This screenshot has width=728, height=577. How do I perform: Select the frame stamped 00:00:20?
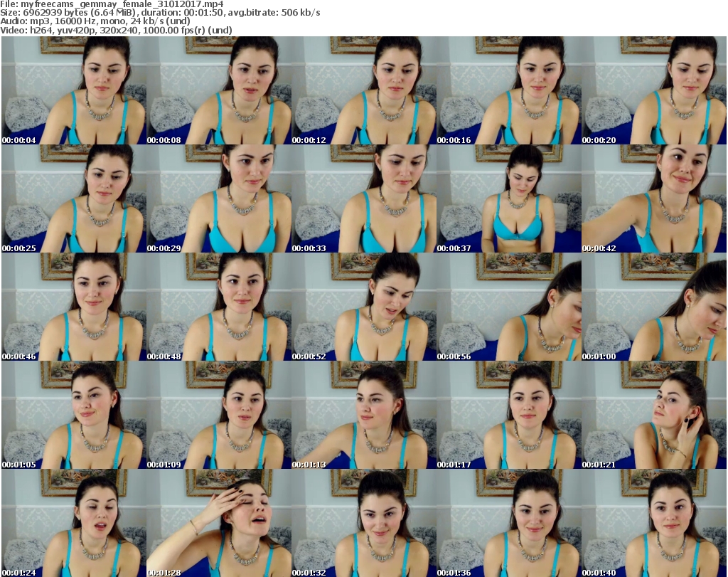[x=654, y=90]
